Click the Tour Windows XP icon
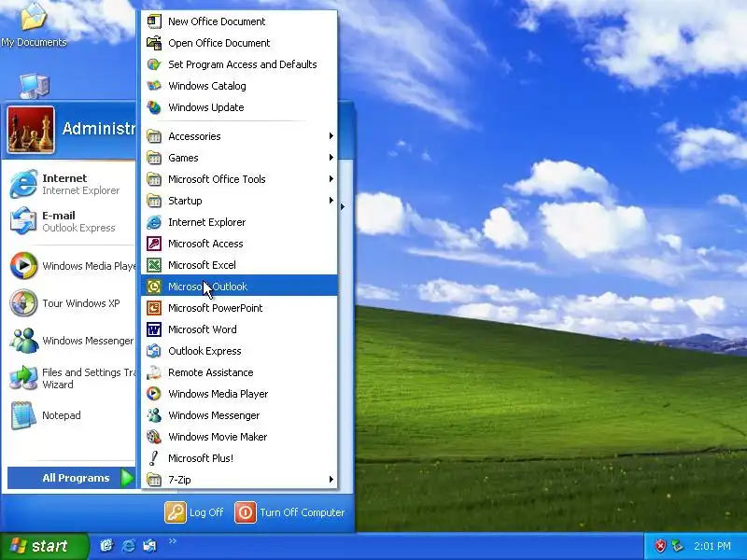Viewport: 747px width, 560px height. [x=23, y=302]
